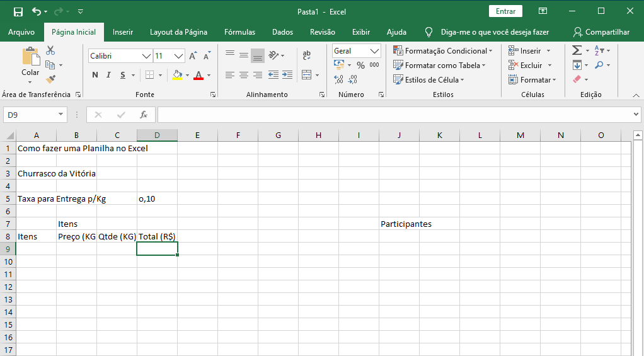The width and height of the screenshot is (644, 356).
Task: Click the increase indent icon
Action: click(x=287, y=75)
